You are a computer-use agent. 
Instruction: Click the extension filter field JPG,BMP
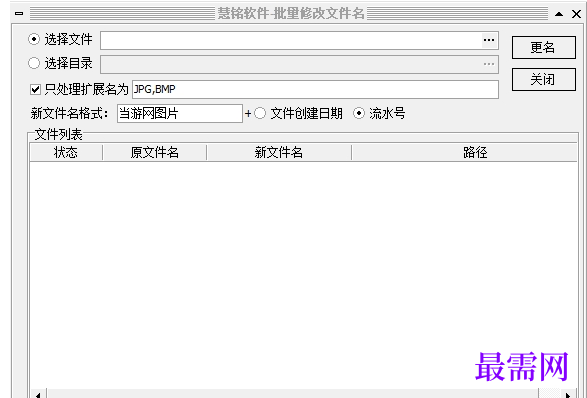pyautogui.click(x=315, y=89)
